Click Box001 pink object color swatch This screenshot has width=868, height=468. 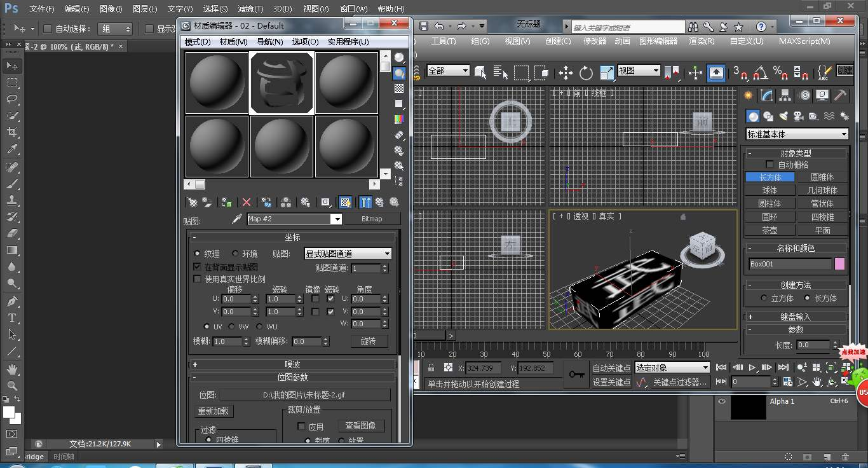tap(840, 264)
